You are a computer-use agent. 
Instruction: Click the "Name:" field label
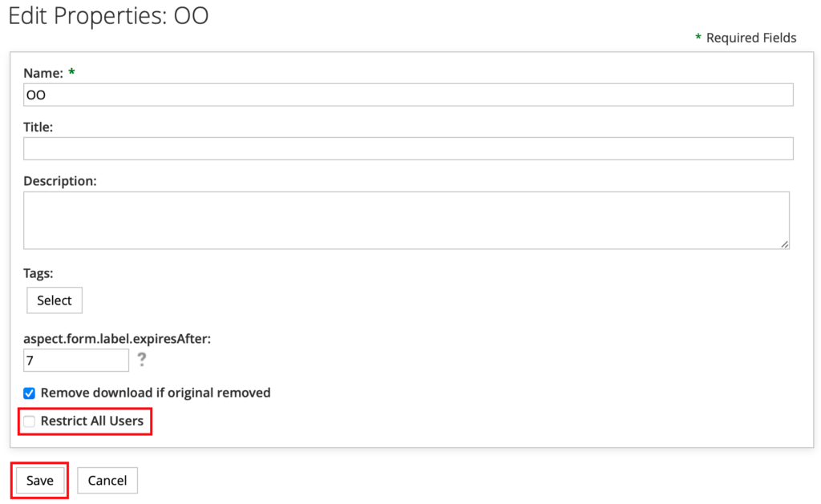[x=43, y=73]
